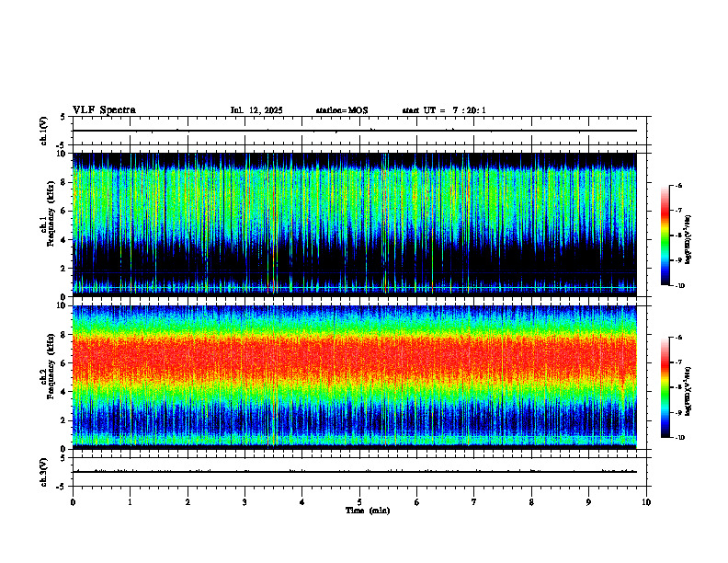Screen dimensions: 728x563
Task: Click the "10" tick on ch.1 frequency axis
Action: [63, 154]
